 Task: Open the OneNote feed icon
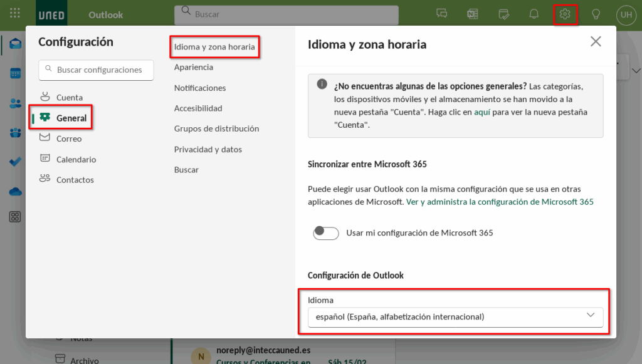pyautogui.click(x=473, y=14)
